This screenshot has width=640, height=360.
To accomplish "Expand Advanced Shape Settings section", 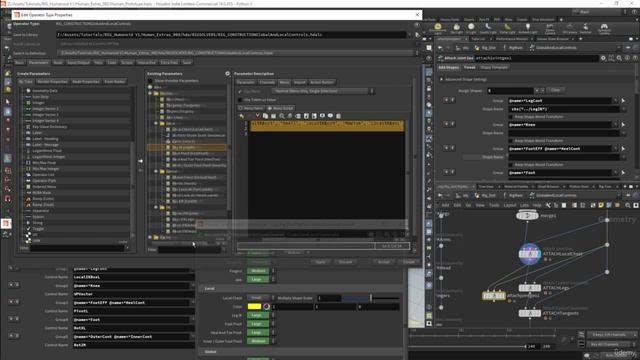I will (441, 80).
